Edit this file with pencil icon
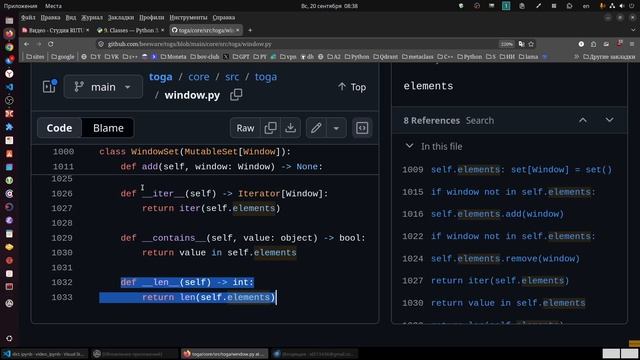640x360 pixels. (316, 128)
